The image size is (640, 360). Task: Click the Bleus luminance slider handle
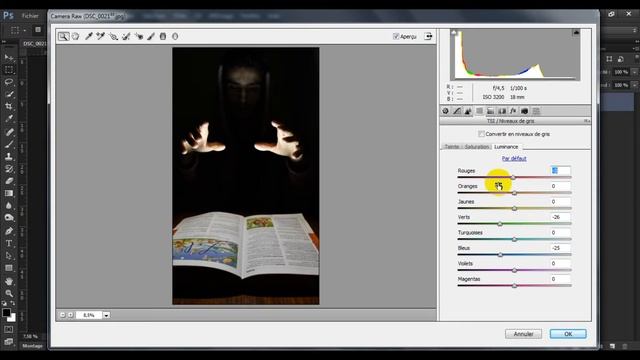500,255
